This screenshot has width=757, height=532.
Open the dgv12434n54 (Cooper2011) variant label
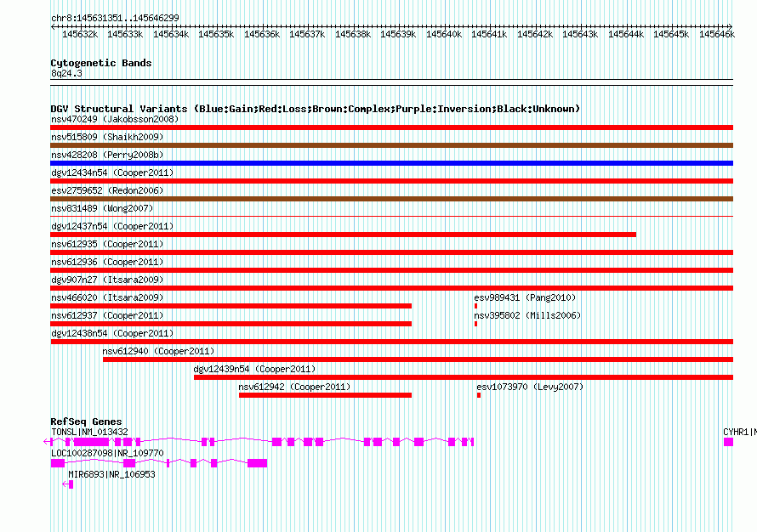click(112, 173)
